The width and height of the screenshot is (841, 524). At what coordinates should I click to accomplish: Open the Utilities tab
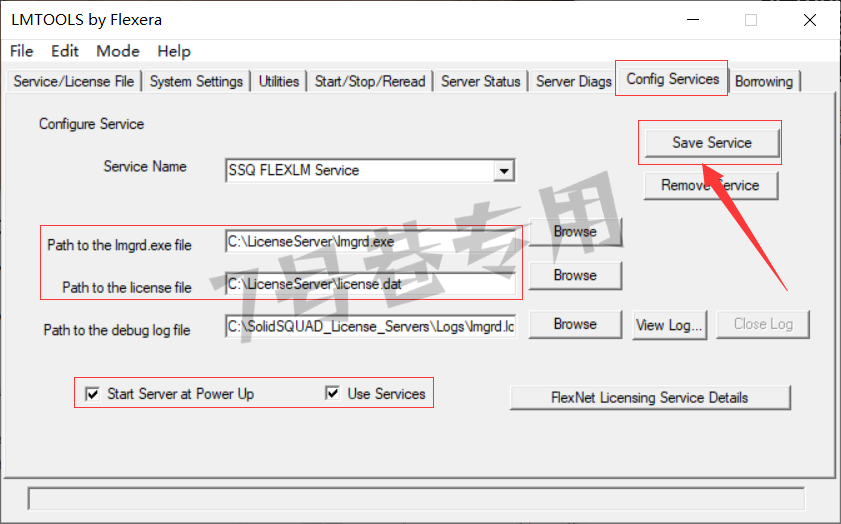point(279,82)
